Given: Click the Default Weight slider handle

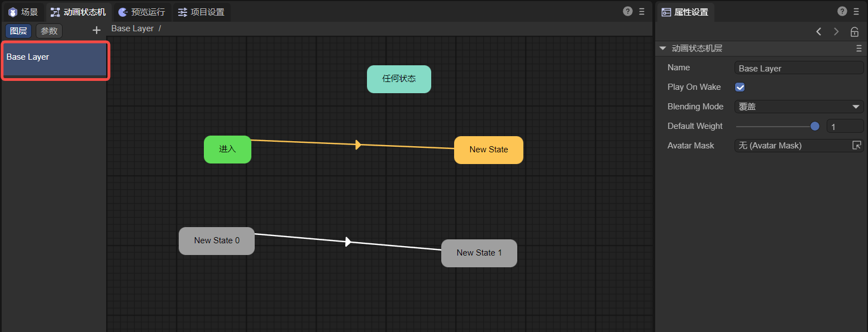Looking at the screenshot, I should [814, 126].
